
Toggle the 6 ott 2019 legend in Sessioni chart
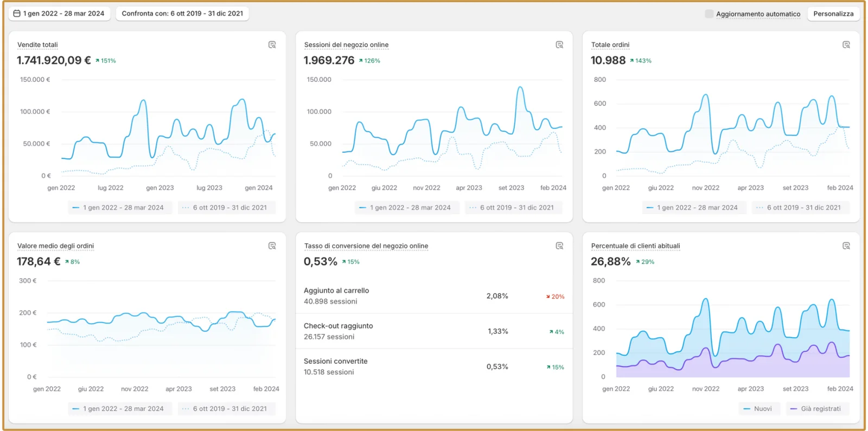pos(513,208)
